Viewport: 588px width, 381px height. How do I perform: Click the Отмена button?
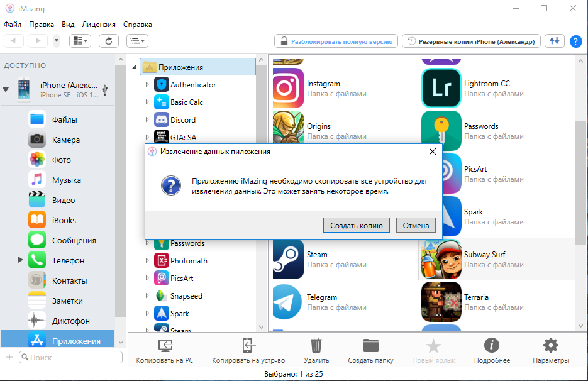pos(416,225)
